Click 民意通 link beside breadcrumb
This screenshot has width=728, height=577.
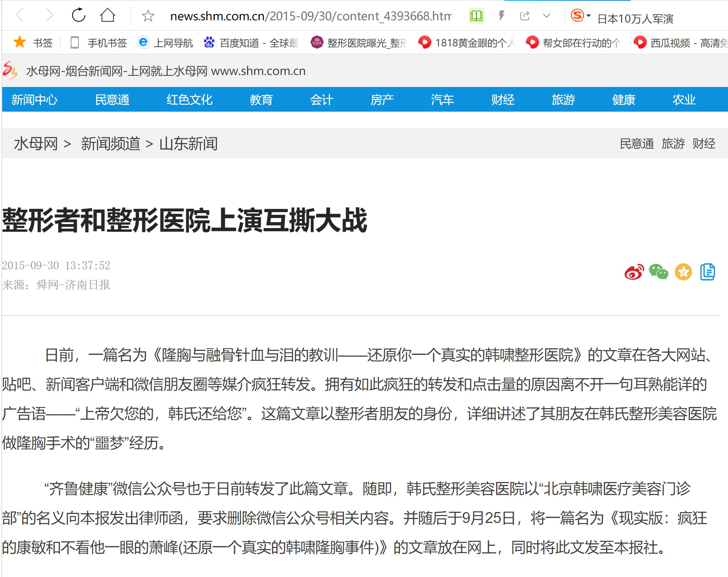637,144
